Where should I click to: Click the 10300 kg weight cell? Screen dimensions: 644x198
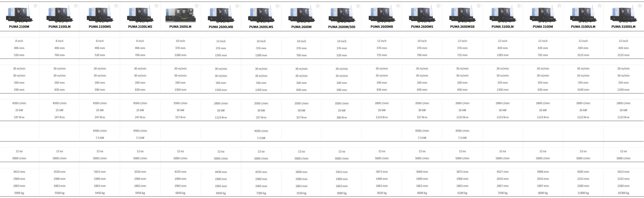point(623,193)
